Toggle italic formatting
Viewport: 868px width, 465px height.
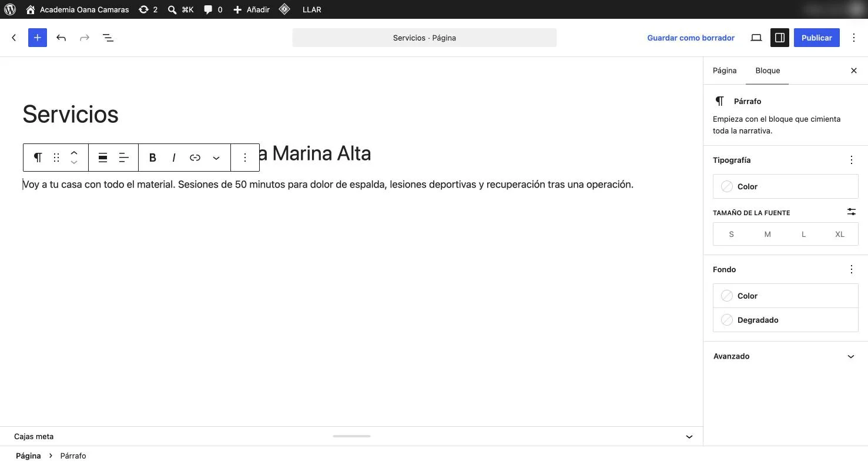coord(174,158)
